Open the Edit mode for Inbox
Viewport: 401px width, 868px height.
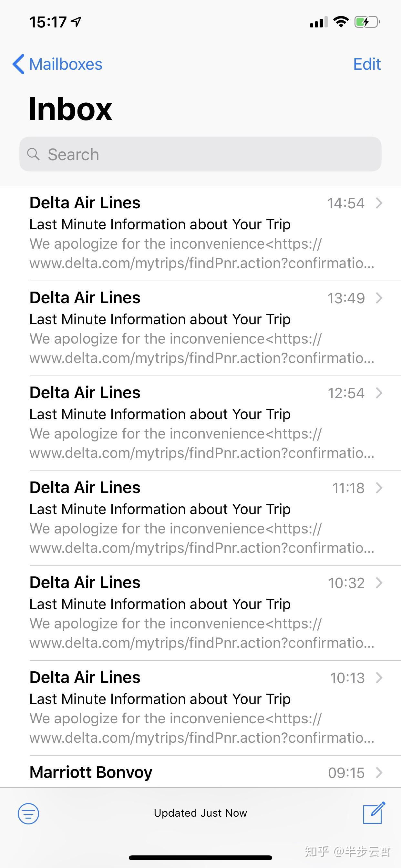point(367,64)
